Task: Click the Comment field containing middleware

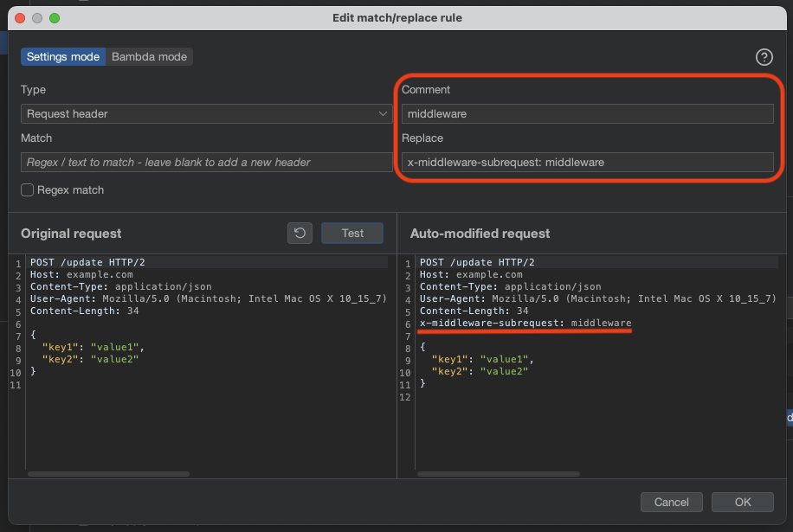Action: [x=587, y=113]
